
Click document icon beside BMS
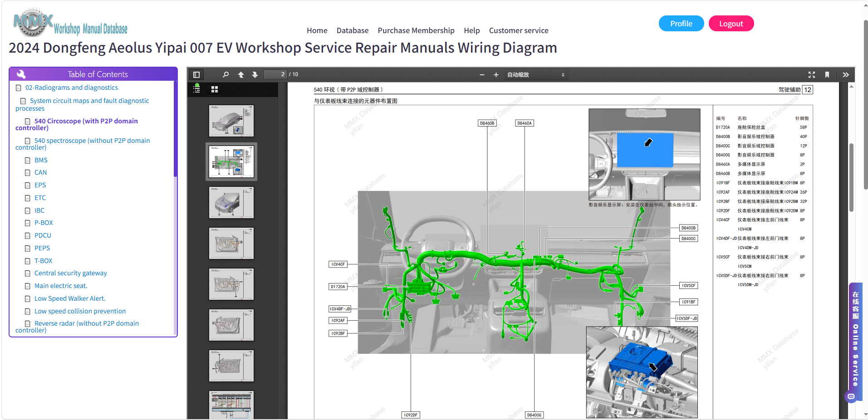pos(28,160)
